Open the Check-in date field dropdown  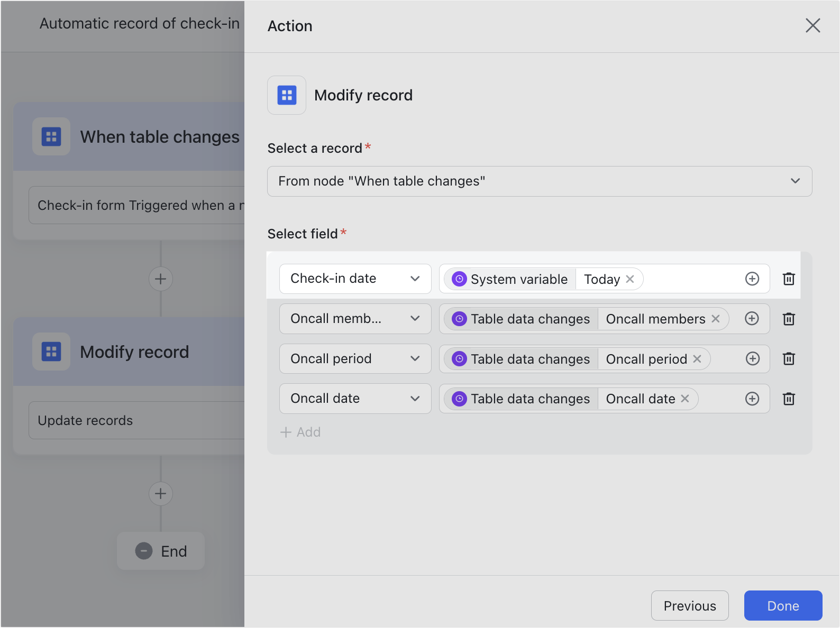tap(355, 279)
